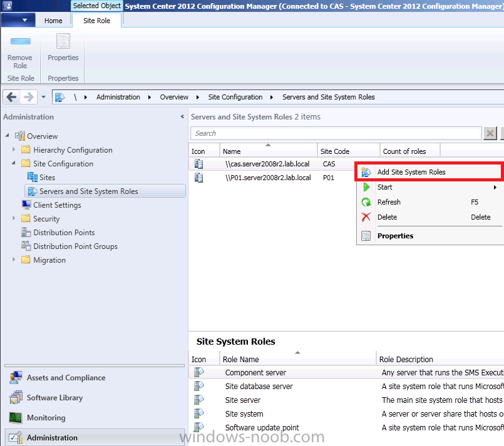Select the Overview tree item
Viewport: 504px width, 446px height.
tap(42, 136)
